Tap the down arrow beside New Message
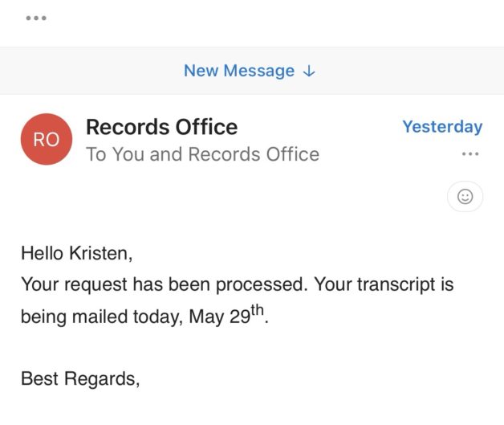 click(310, 71)
